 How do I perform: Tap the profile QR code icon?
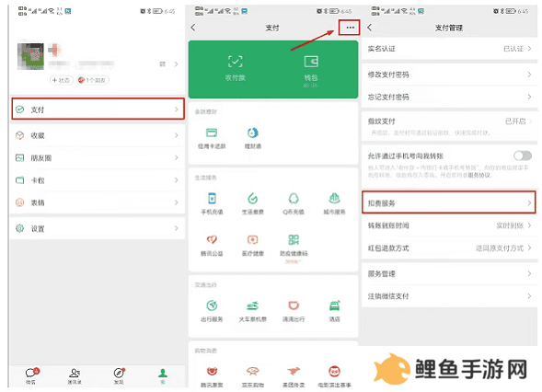coord(163,63)
